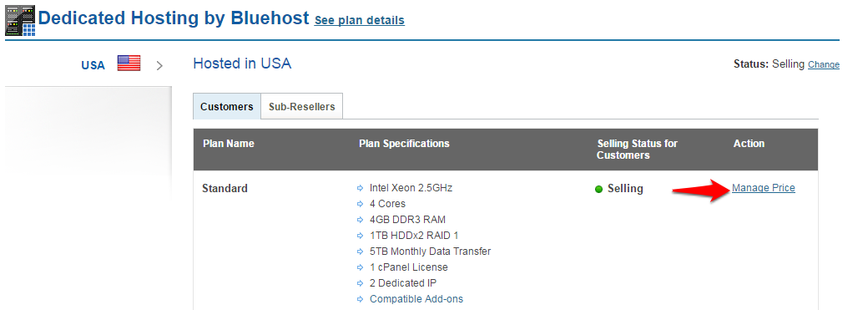
Task: Open the Compatible Add-ons link
Action: [416, 299]
